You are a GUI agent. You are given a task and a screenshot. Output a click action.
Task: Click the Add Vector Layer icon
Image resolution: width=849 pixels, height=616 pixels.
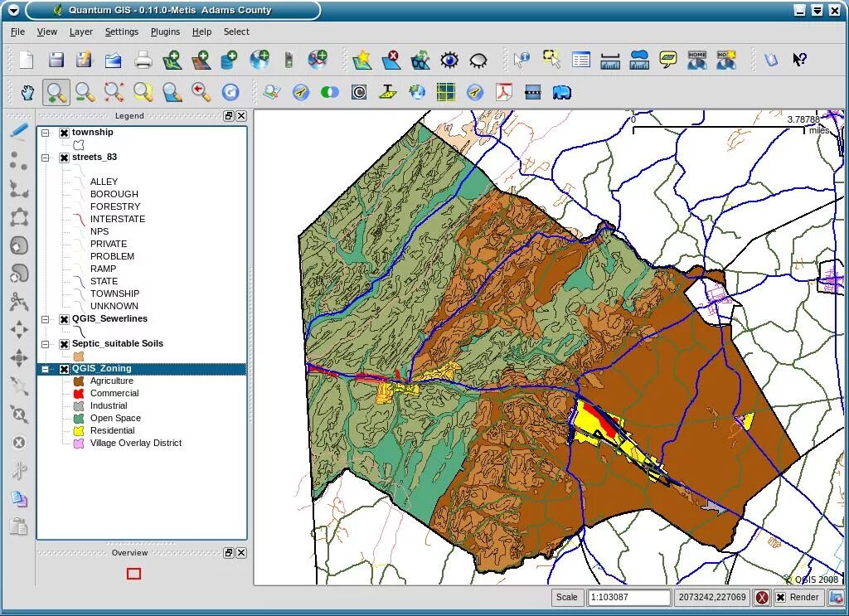172,60
